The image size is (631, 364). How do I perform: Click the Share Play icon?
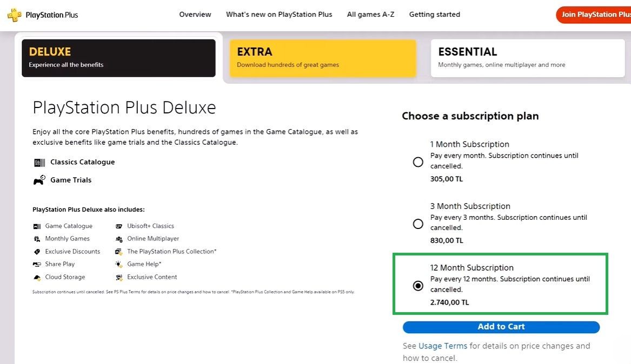37,264
